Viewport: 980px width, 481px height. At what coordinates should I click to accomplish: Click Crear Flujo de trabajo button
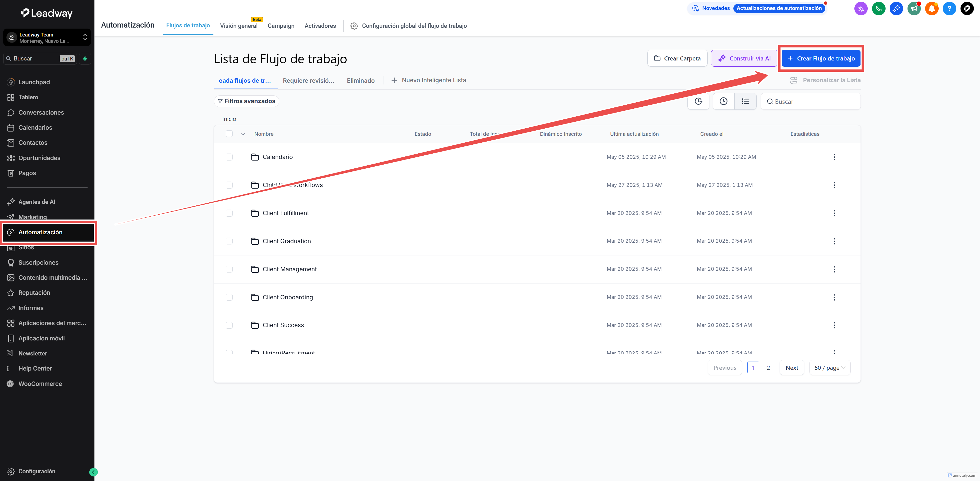click(x=821, y=58)
